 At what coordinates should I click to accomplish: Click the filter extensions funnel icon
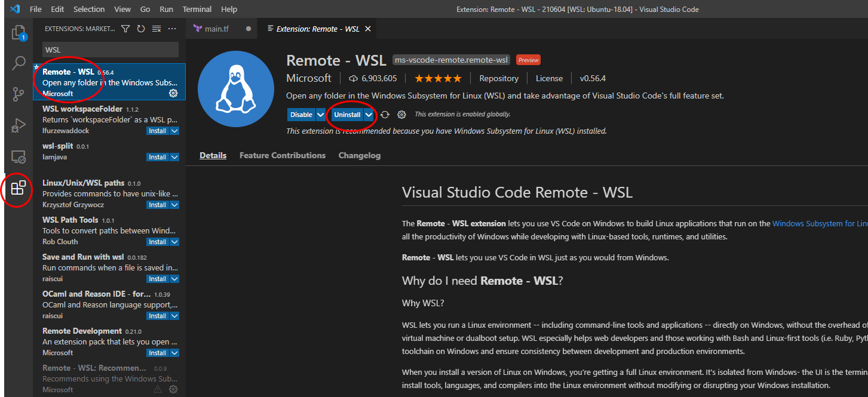(125, 29)
